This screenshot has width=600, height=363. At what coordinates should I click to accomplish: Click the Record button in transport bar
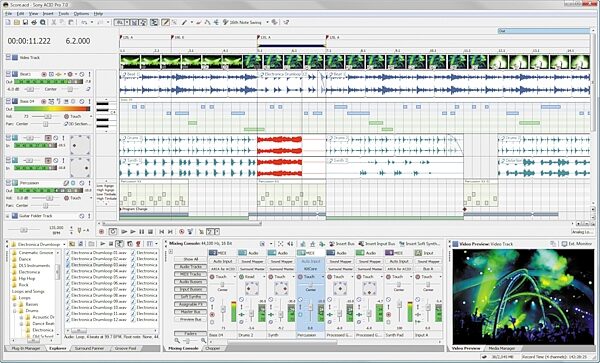[x=101, y=231]
